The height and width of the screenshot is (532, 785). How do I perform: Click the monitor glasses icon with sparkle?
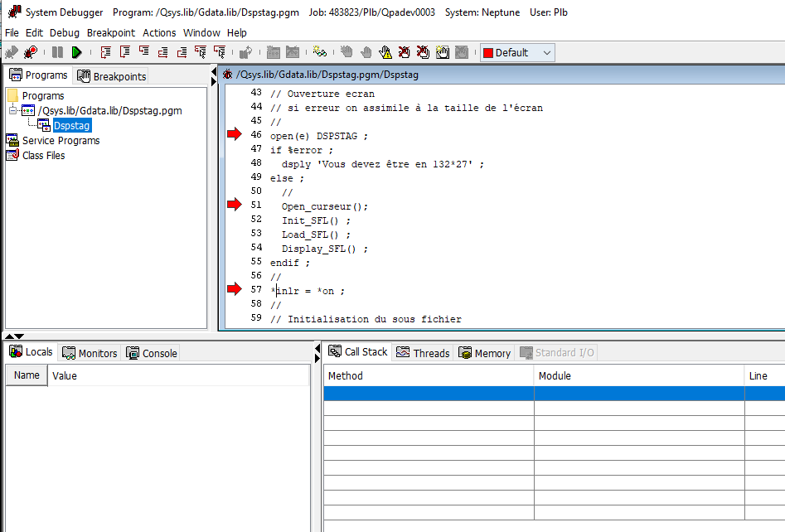pos(320,52)
